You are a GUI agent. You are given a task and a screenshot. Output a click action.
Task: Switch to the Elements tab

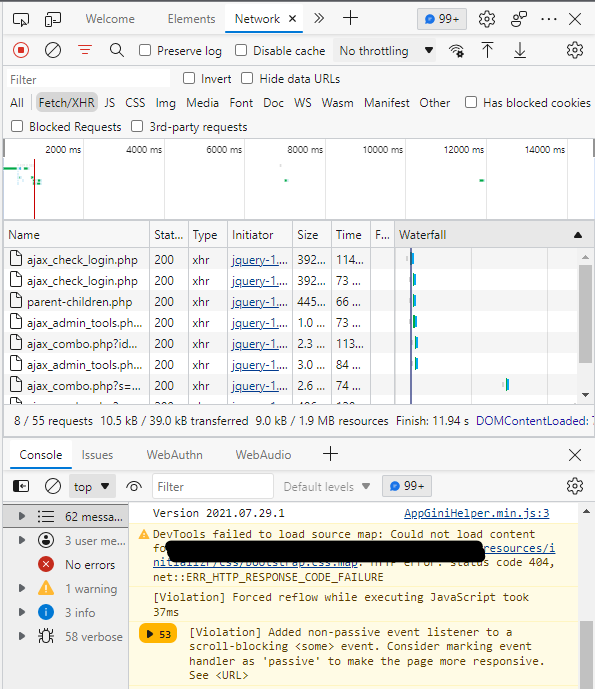[x=191, y=19]
